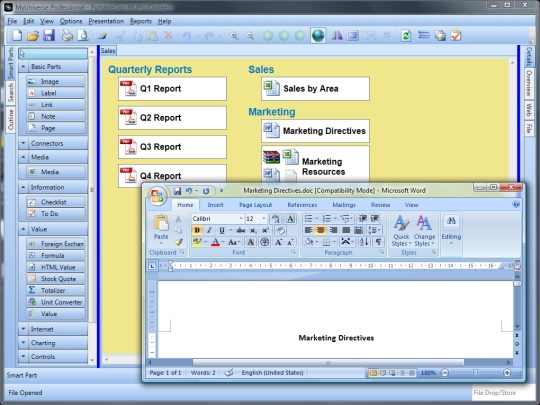Collapse the Value group
The width and height of the screenshot is (540, 405).
click(53, 229)
